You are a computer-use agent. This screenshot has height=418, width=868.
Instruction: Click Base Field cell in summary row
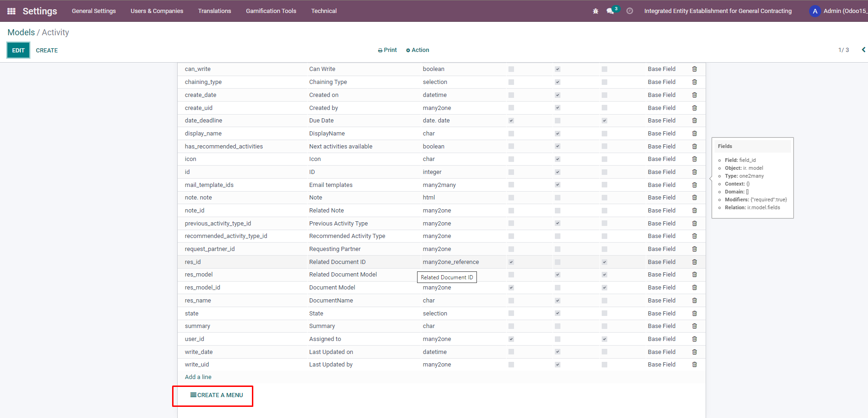[662, 326]
